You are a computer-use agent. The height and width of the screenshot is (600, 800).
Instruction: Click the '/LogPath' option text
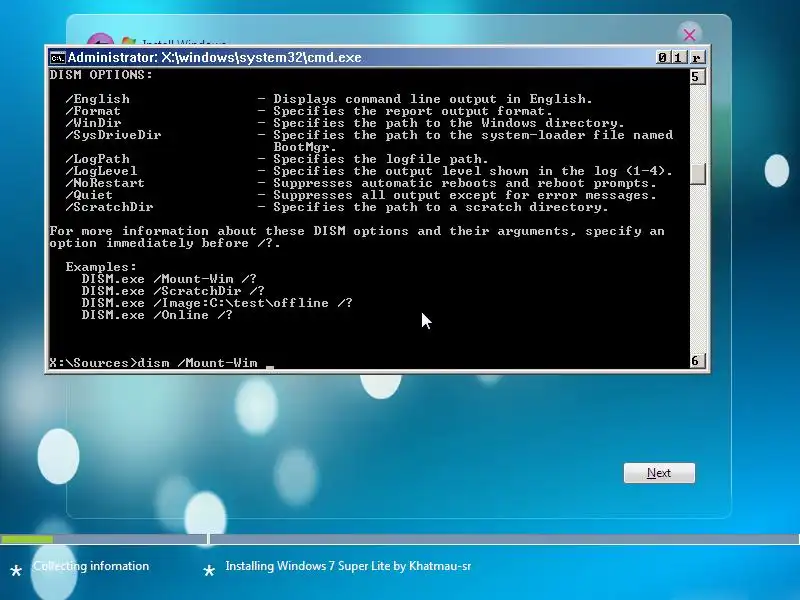click(97, 159)
